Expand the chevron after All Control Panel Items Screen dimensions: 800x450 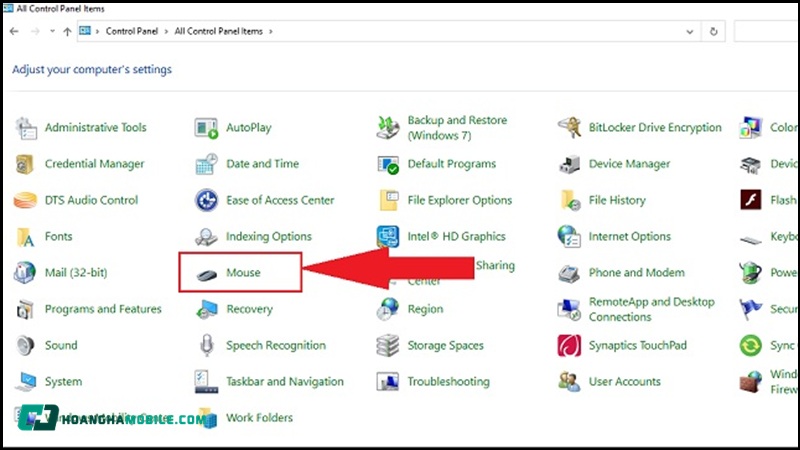point(270,32)
